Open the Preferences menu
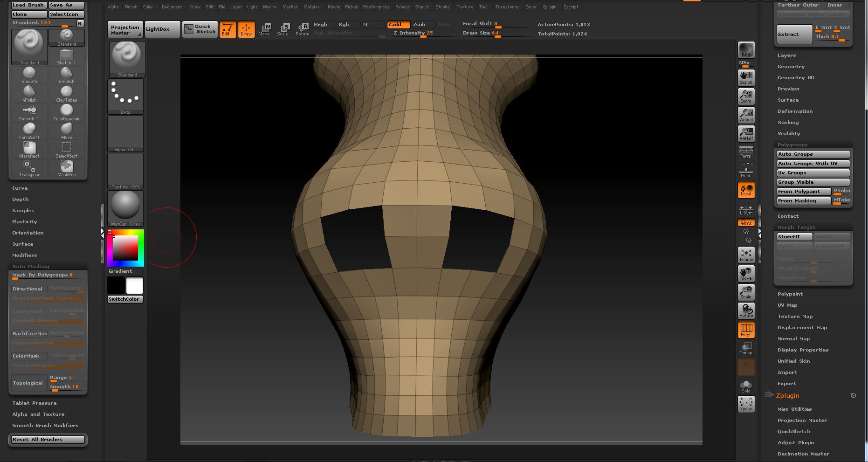Screen dimensions: 868x462 pyautogui.click(x=376, y=7)
